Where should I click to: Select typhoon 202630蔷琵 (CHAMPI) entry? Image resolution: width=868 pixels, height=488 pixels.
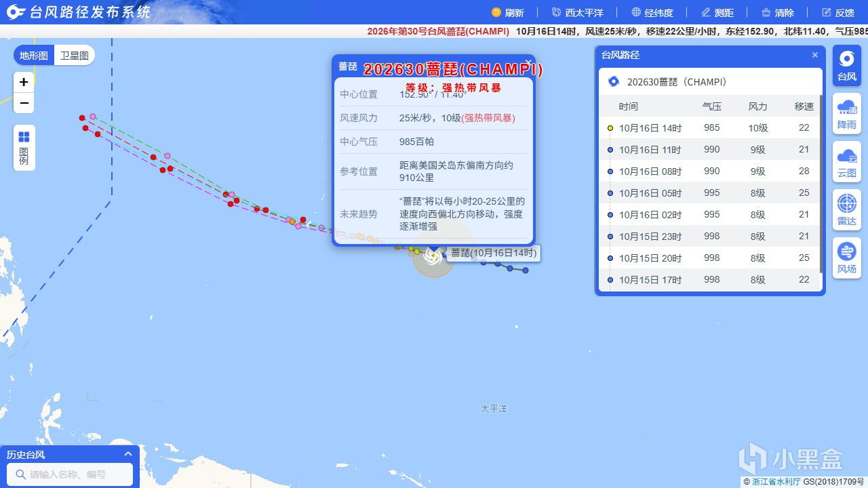710,81
